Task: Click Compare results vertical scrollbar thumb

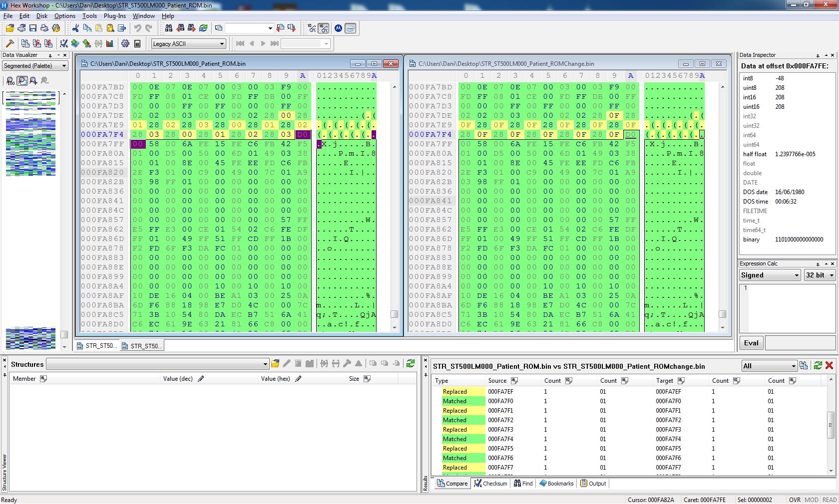Action: [x=831, y=426]
